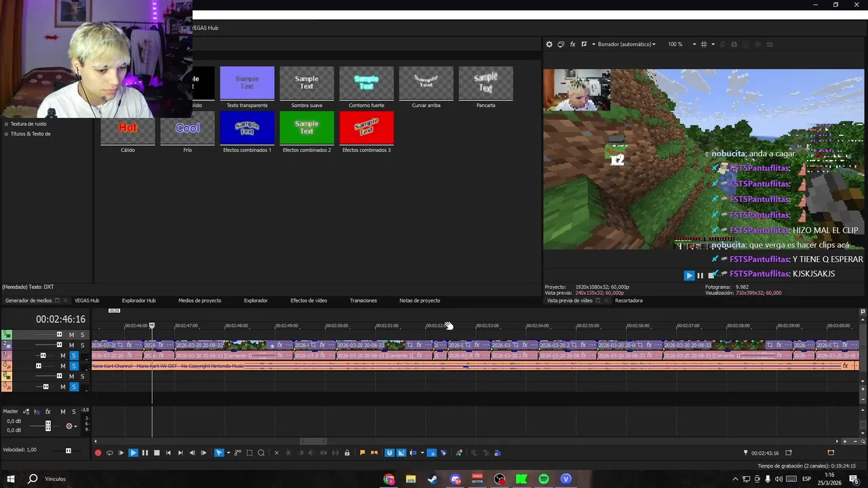Expand edit tool options arrow

[228, 453]
